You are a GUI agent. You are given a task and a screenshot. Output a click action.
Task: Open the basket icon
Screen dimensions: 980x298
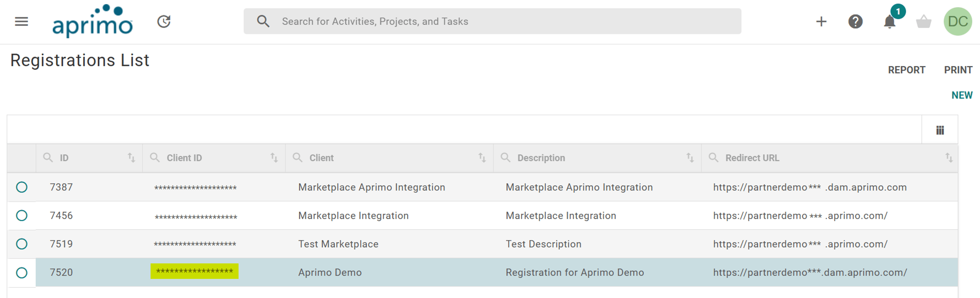(923, 21)
